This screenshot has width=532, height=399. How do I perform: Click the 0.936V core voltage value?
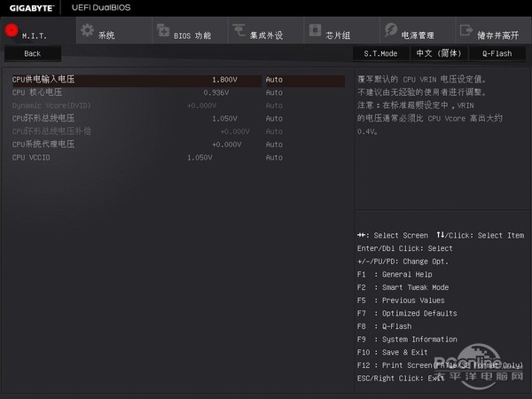(216, 92)
